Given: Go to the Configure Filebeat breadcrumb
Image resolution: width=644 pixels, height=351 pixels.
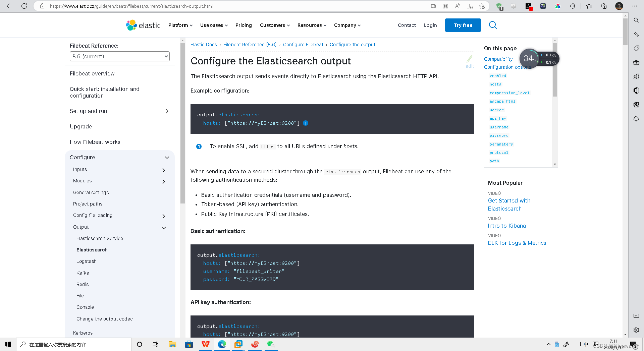Looking at the screenshot, I should 303,45.
